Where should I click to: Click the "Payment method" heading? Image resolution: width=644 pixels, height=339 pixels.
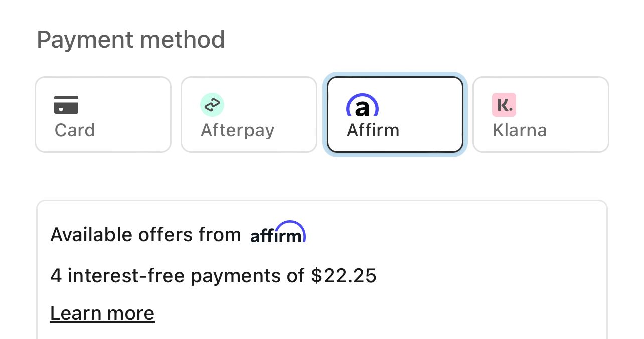point(131,40)
